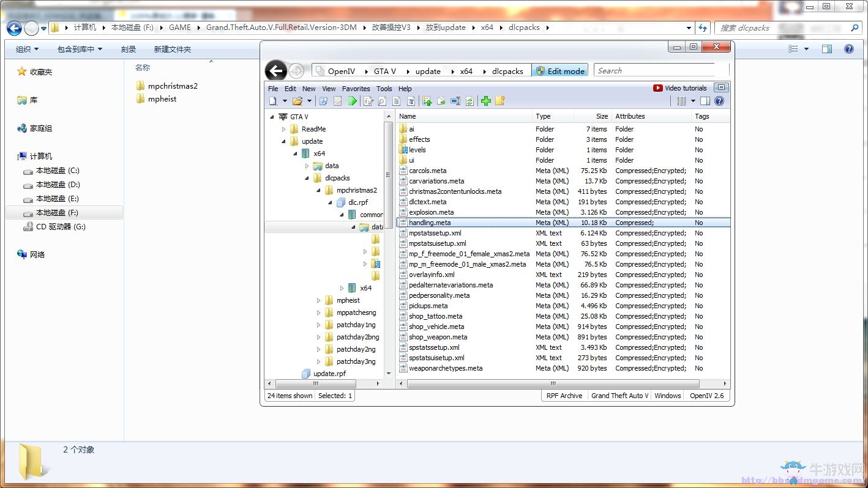Open OpenIV Edit menu
Screen dimensions: 868x488
[x=290, y=89]
